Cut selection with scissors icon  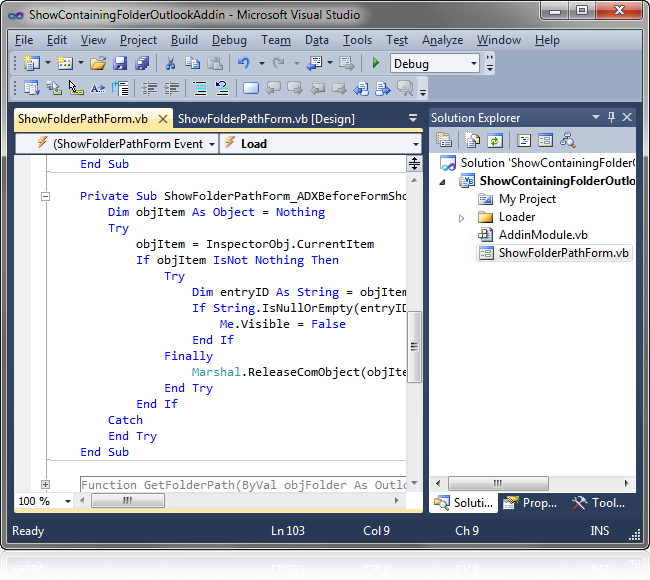[x=170, y=63]
